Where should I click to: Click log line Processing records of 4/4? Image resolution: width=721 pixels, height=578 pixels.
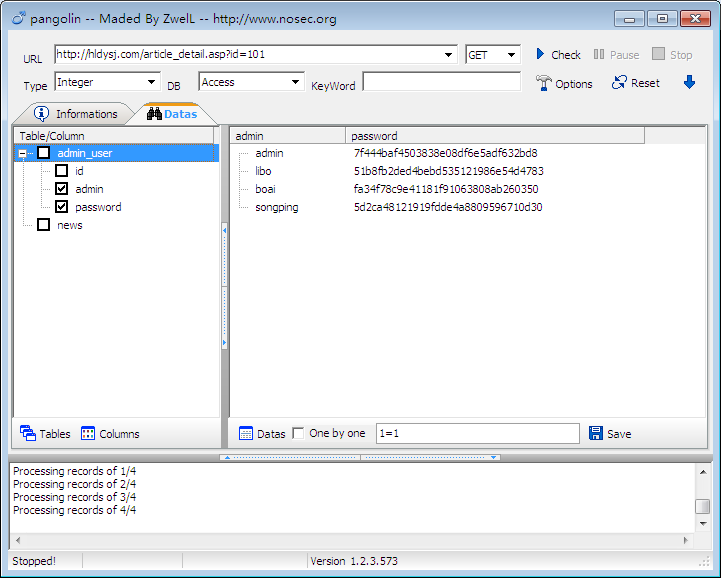tap(74, 510)
